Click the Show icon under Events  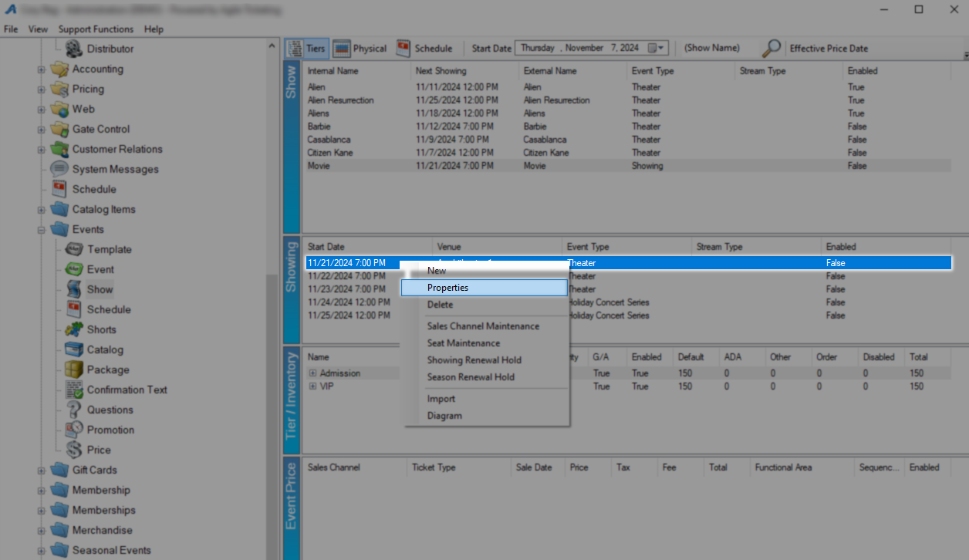pyautogui.click(x=74, y=290)
